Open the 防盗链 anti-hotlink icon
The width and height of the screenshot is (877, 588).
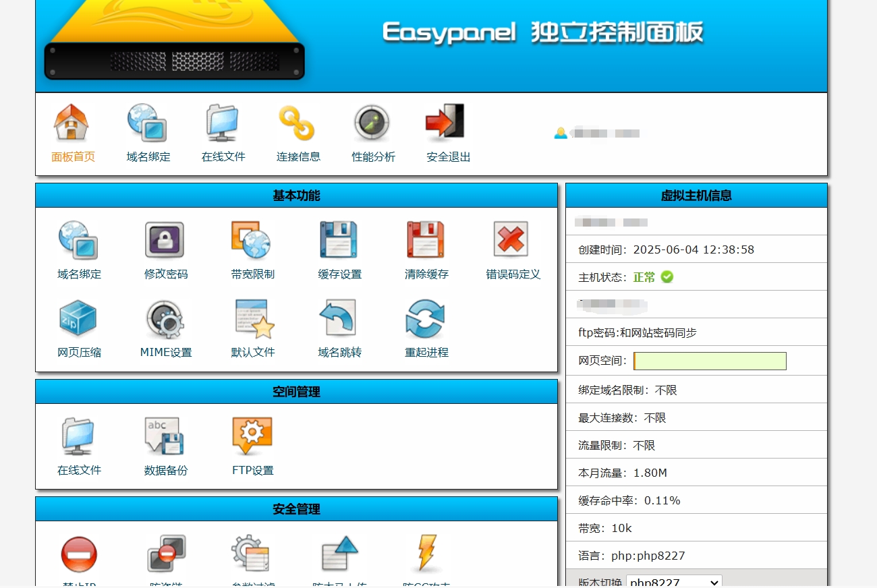tap(167, 554)
